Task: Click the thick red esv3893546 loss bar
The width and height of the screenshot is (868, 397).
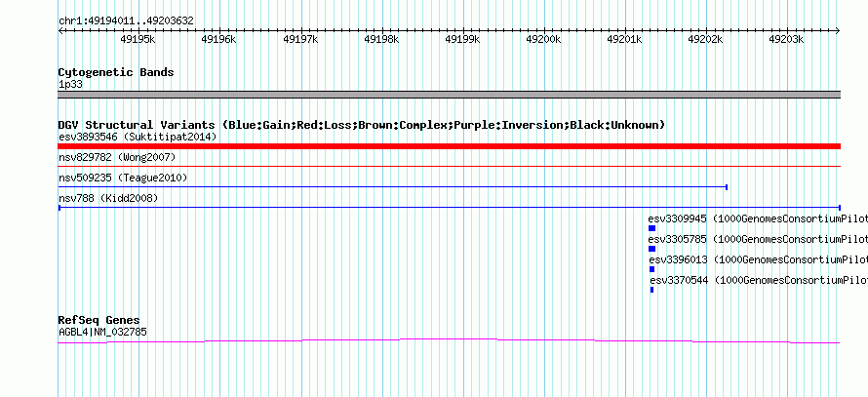Action: pyautogui.click(x=449, y=146)
